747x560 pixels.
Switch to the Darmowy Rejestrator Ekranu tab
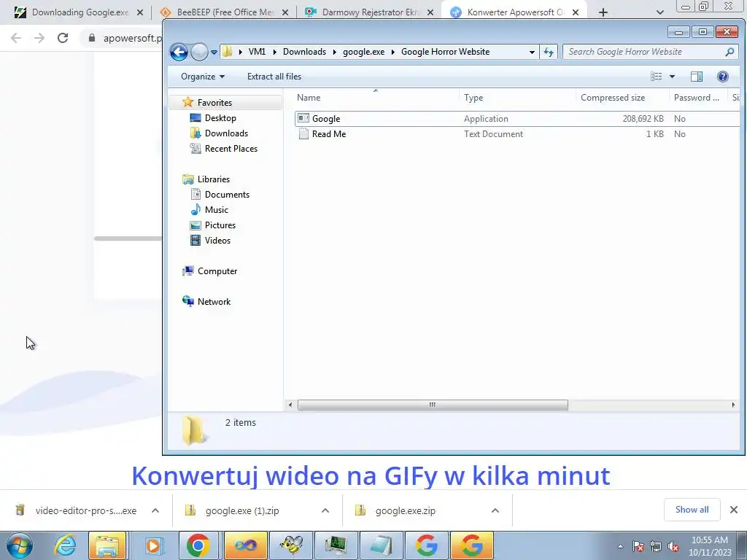[x=370, y=12]
